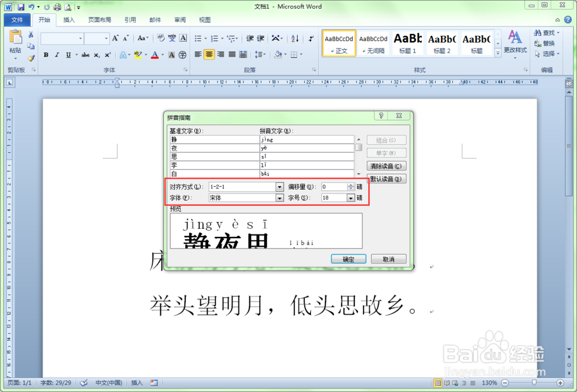Click the Sort icon

click(x=295, y=38)
